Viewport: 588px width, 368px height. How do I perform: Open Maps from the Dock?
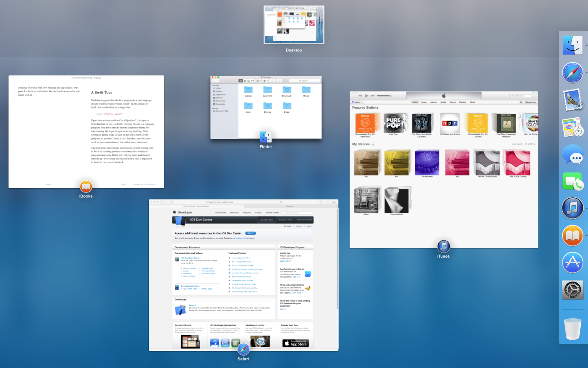pyautogui.click(x=573, y=127)
